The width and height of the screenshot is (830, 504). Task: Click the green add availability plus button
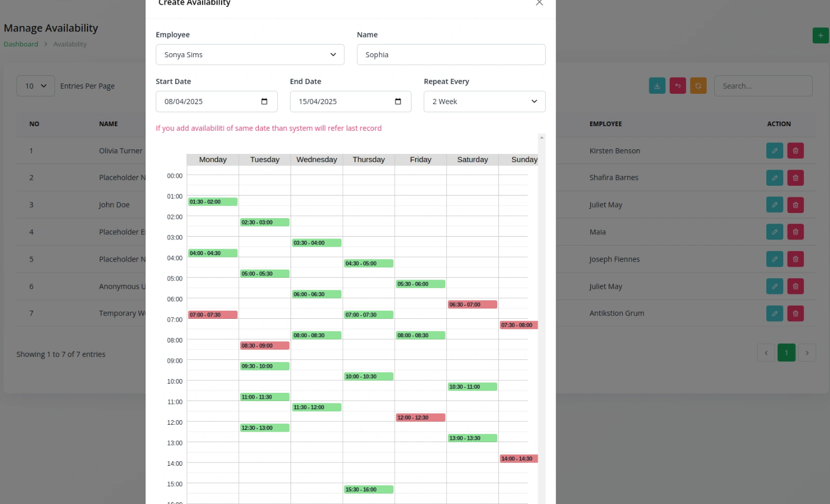click(x=820, y=35)
